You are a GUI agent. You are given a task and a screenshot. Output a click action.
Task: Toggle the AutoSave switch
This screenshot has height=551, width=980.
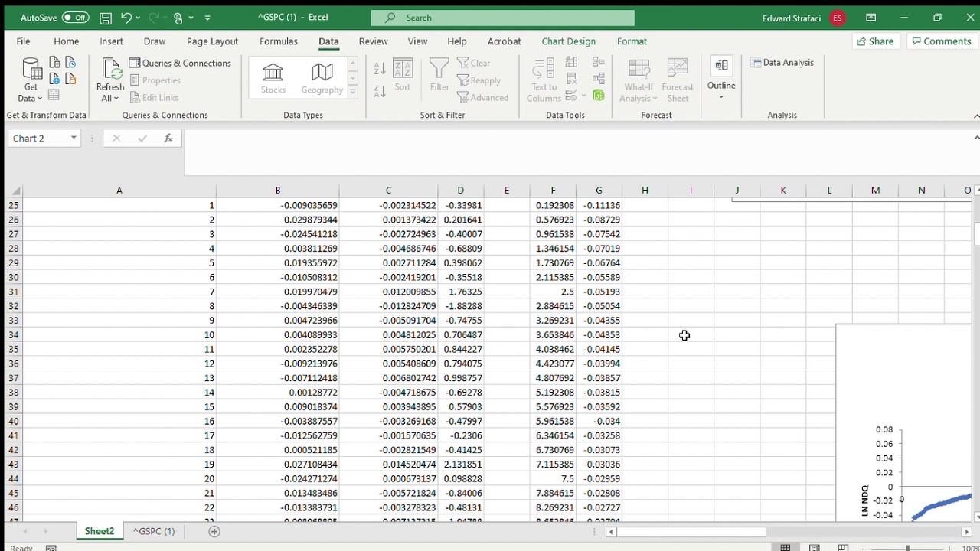tap(75, 18)
